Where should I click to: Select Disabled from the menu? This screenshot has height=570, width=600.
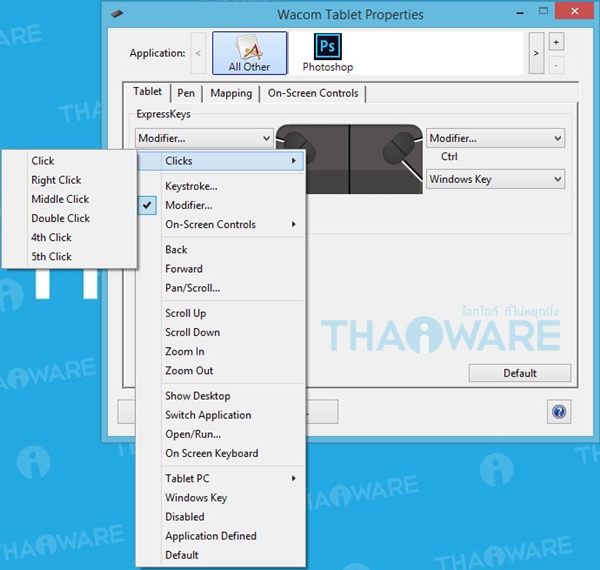click(x=220, y=517)
